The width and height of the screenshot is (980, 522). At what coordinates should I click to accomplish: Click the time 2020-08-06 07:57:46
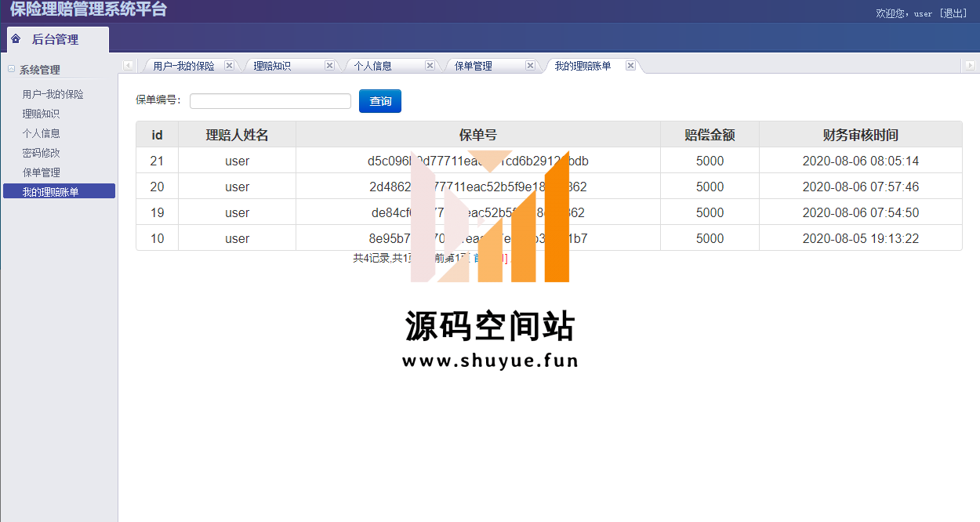(861, 187)
